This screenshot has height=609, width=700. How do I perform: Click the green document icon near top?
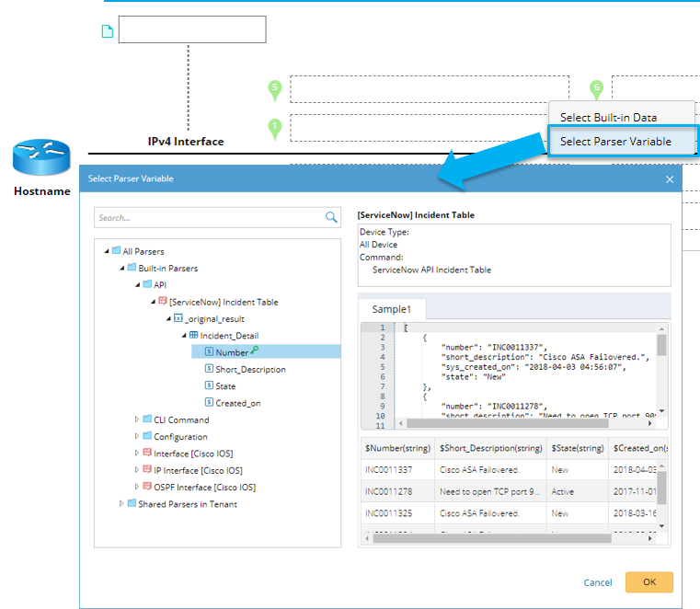(x=107, y=31)
